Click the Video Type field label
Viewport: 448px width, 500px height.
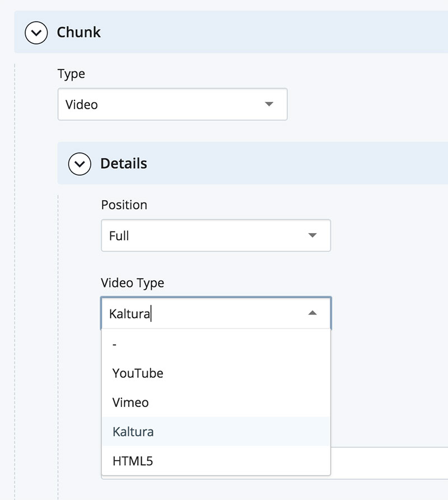click(133, 283)
